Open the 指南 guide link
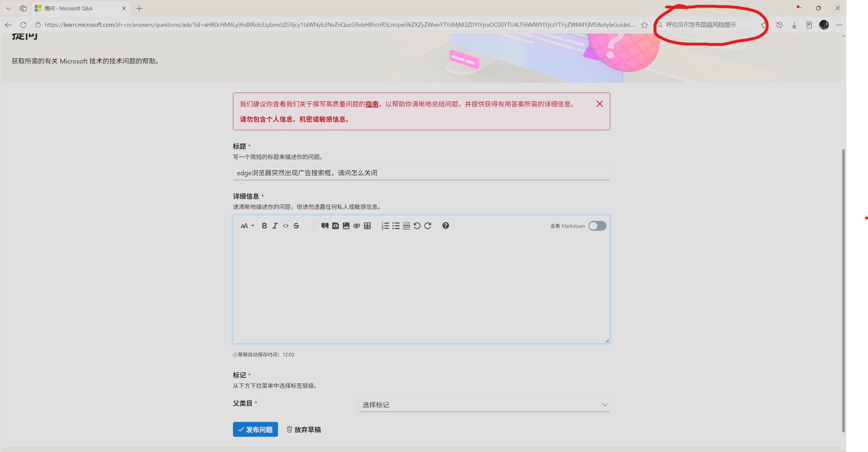This screenshot has width=868, height=452. (x=372, y=104)
